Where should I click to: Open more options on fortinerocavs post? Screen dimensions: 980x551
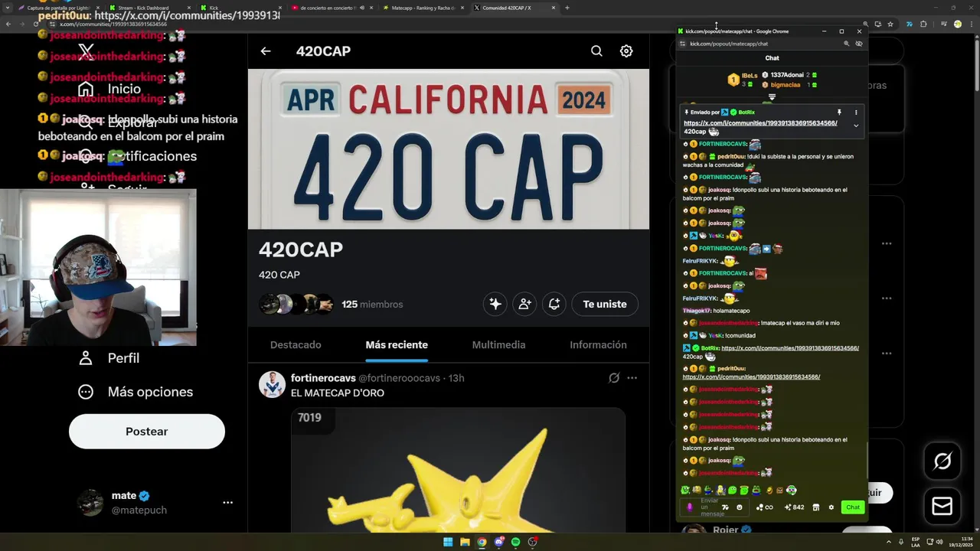[632, 378]
